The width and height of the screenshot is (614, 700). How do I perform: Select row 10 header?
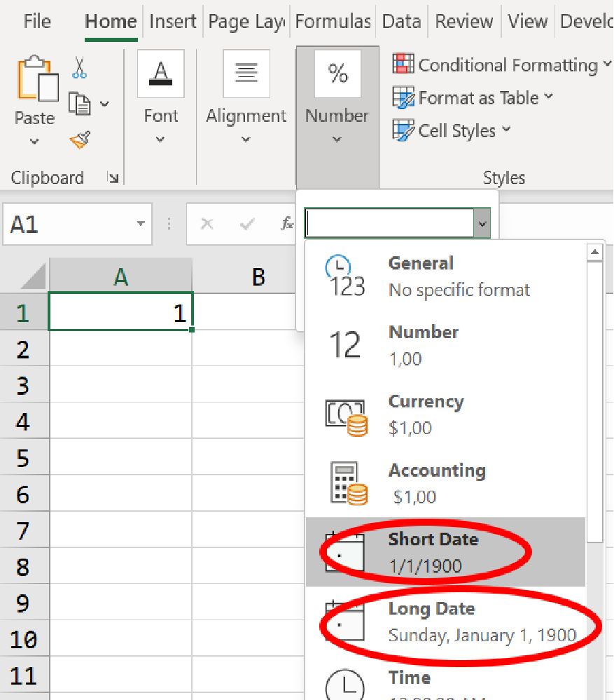pyautogui.click(x=24, y=638)
